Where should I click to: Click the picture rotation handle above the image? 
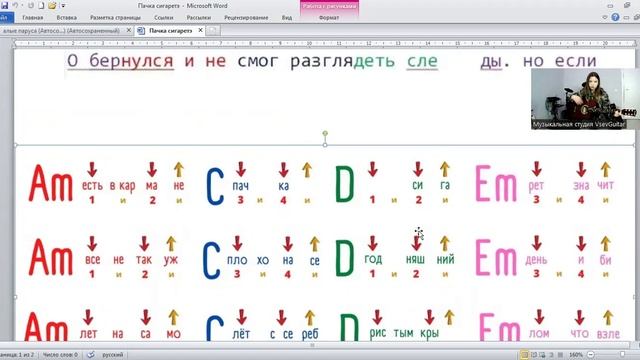[x=325, y=133]
